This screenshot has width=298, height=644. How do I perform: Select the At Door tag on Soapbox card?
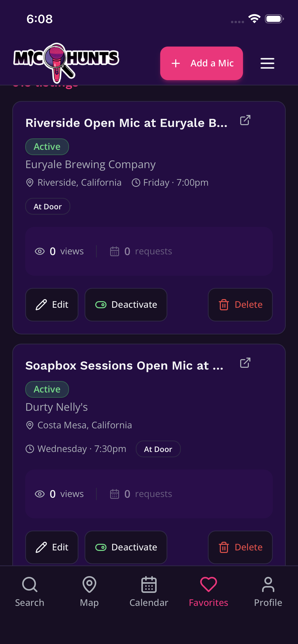[x=158, y=449]
